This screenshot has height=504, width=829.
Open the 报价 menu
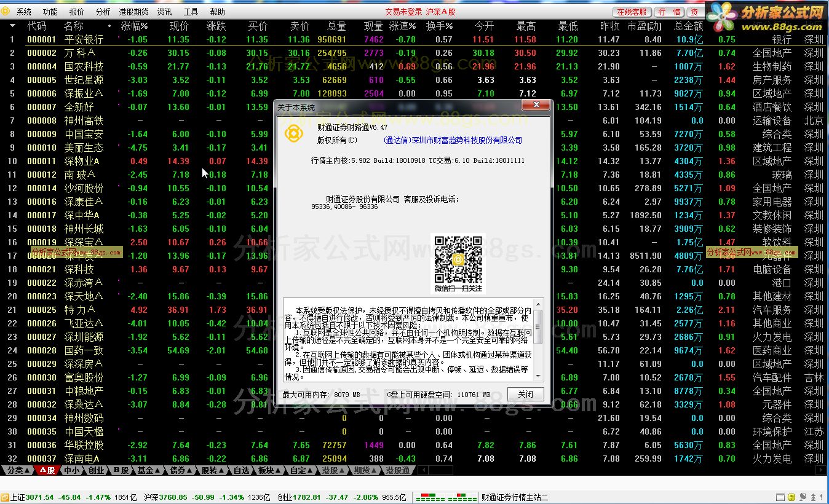77,12
